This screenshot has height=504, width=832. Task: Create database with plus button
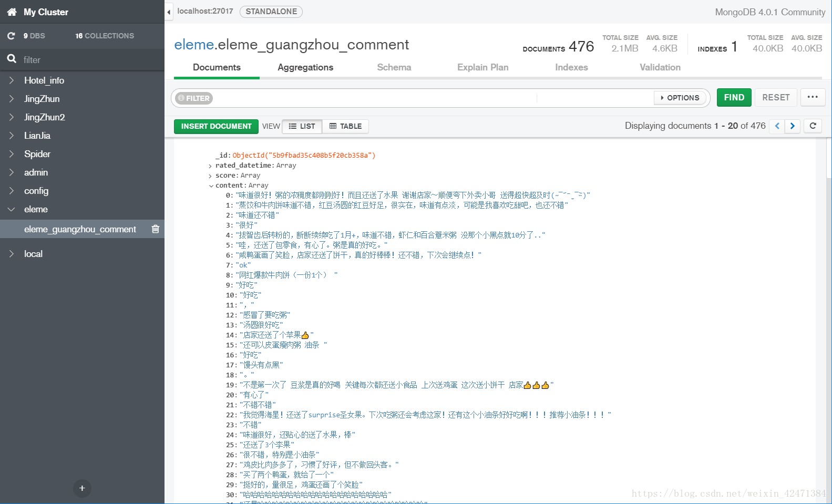click(x=82, y=488)
